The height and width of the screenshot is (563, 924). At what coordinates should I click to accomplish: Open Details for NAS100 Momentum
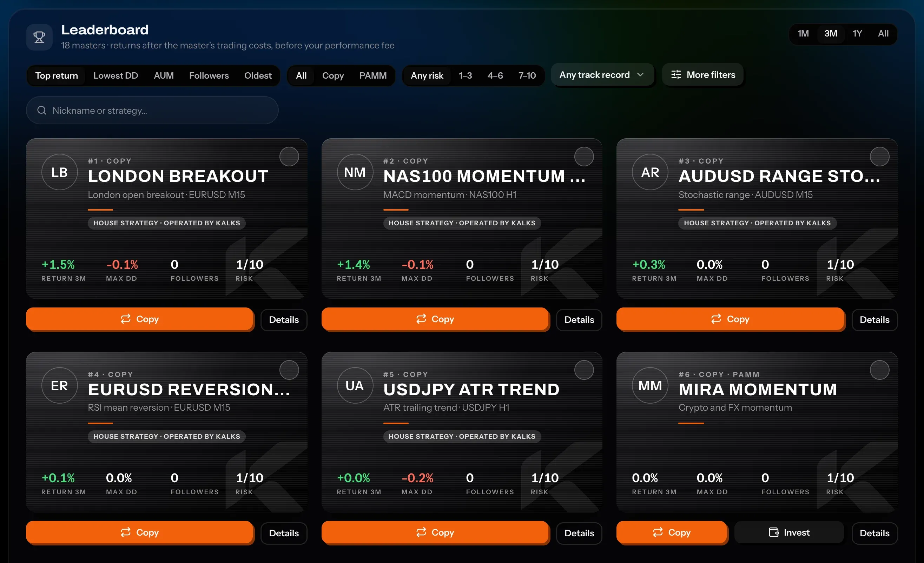[x=579, y=320]
